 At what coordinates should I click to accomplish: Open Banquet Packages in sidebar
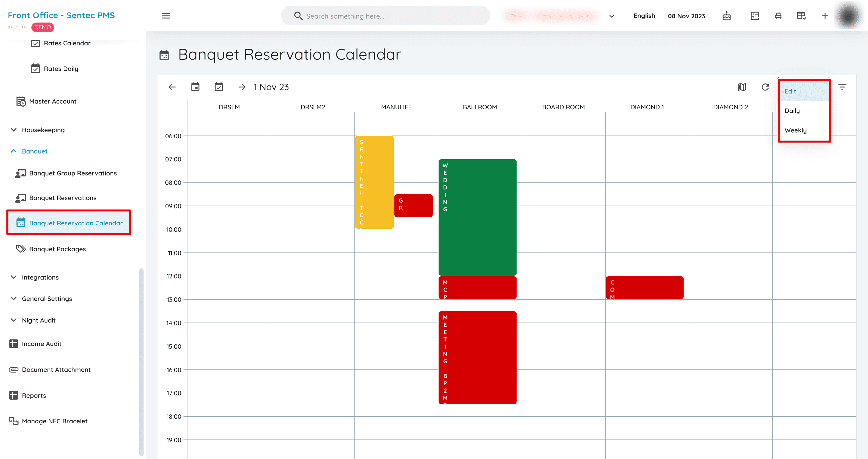point(51,249)
